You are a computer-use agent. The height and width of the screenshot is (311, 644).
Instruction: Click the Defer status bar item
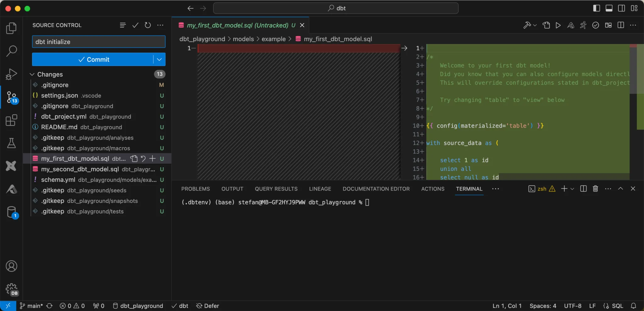tap(208, 306)
